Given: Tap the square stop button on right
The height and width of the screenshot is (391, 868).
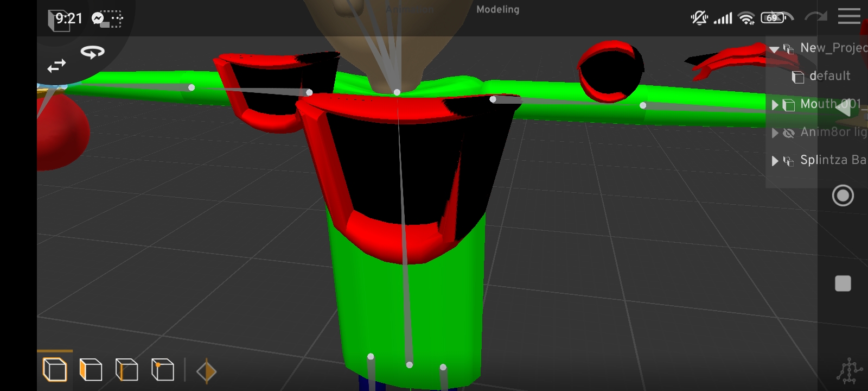Looking at the screenshot, I should point(843,283).
